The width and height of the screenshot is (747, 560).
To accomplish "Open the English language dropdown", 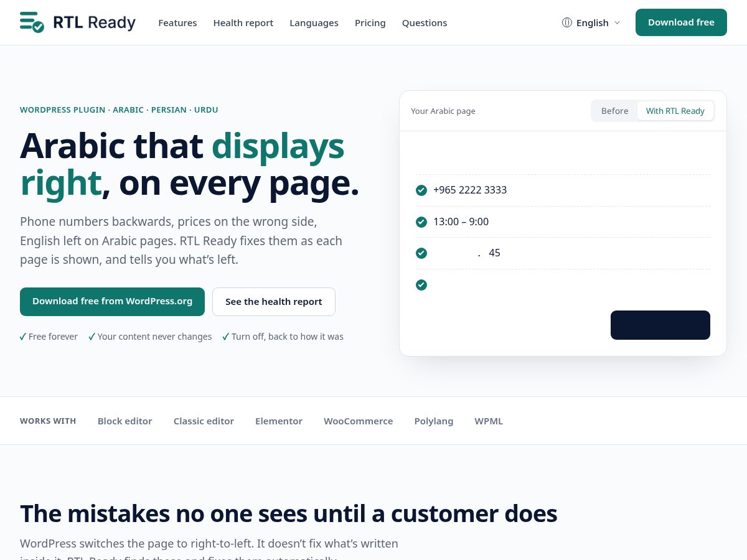I will [x=591, y=22].
